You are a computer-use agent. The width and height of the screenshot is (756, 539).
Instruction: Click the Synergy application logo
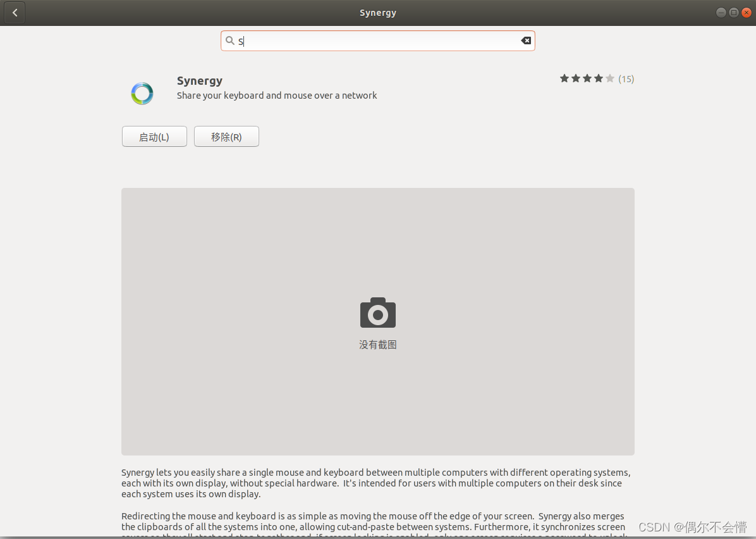point(142,93)
